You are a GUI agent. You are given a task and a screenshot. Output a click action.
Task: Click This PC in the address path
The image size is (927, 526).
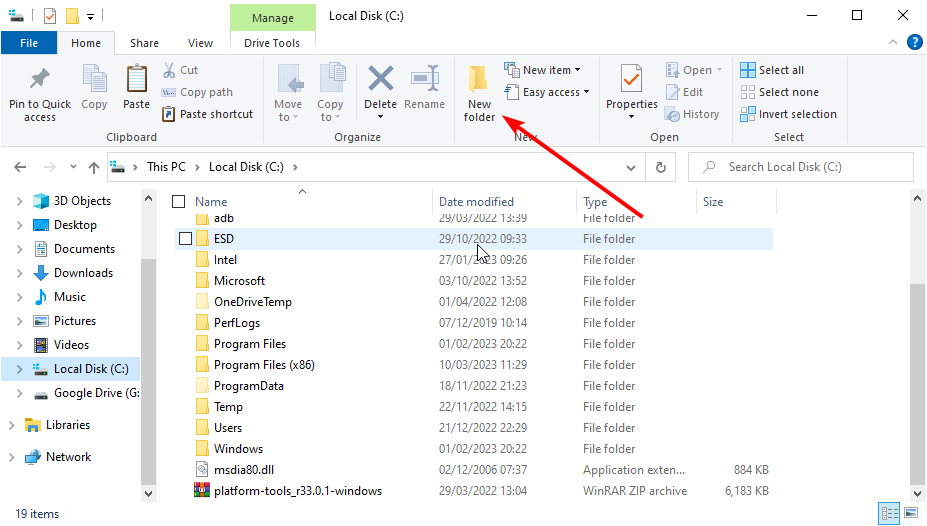(x=166, y=167)
